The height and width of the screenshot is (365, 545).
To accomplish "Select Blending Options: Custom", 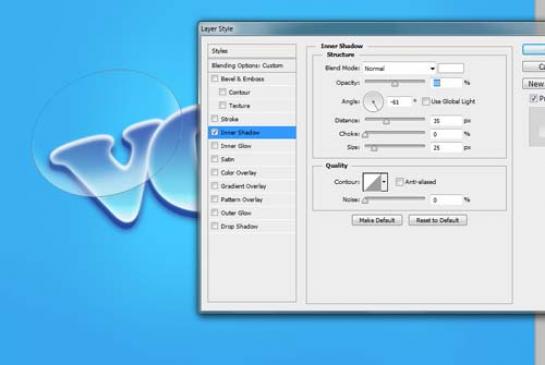I will click(x=252, y=66).
